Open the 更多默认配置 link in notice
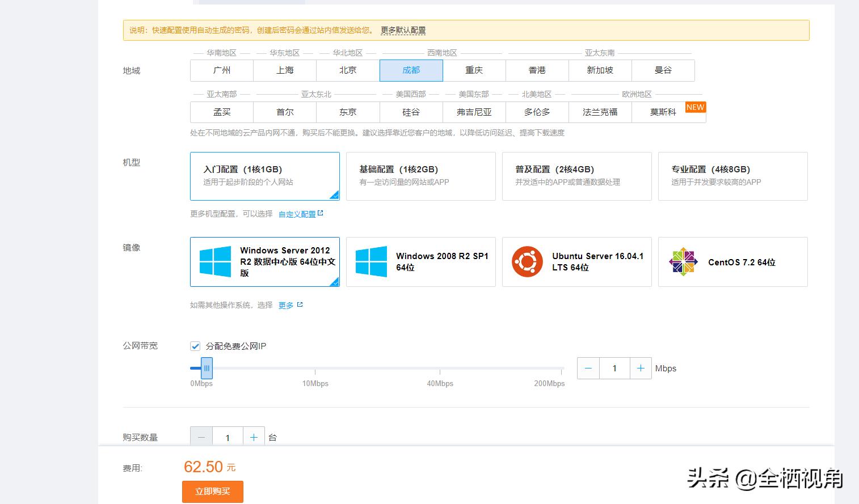The width and height of the screenshot is (859, 504). click(403, 30)
